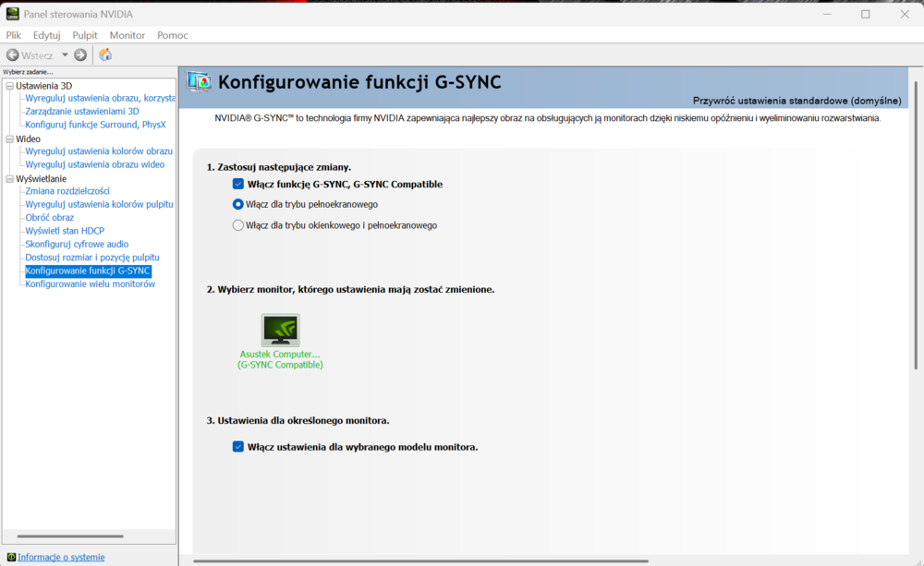This screenshot has width=924, height=566.
Task: Click the task tree horizontal scrollbar
Action: (x=70, y=536)
